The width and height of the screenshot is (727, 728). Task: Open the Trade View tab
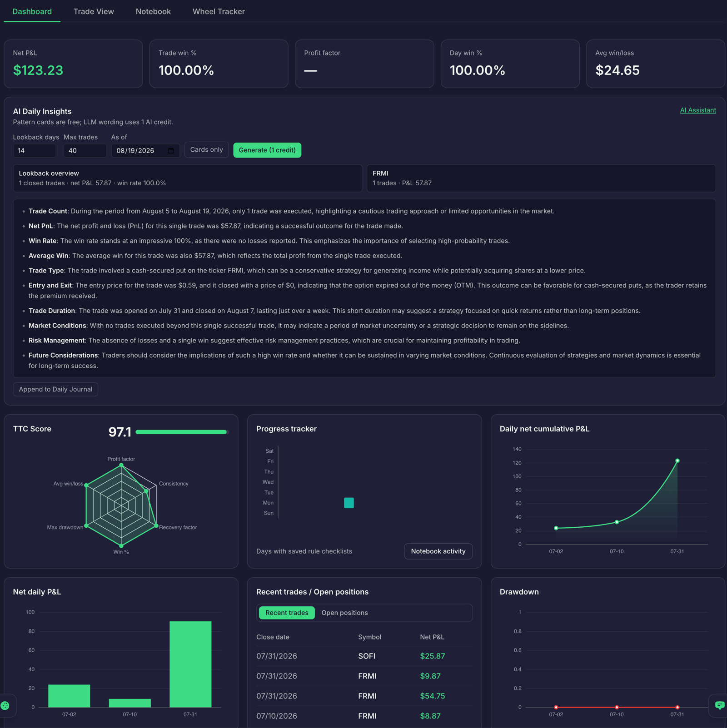[94, 11]
